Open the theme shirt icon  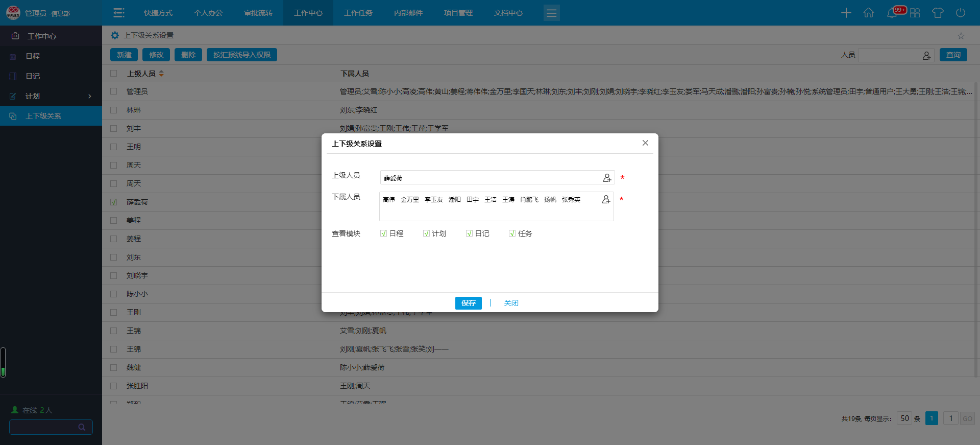tap(938, 13)
